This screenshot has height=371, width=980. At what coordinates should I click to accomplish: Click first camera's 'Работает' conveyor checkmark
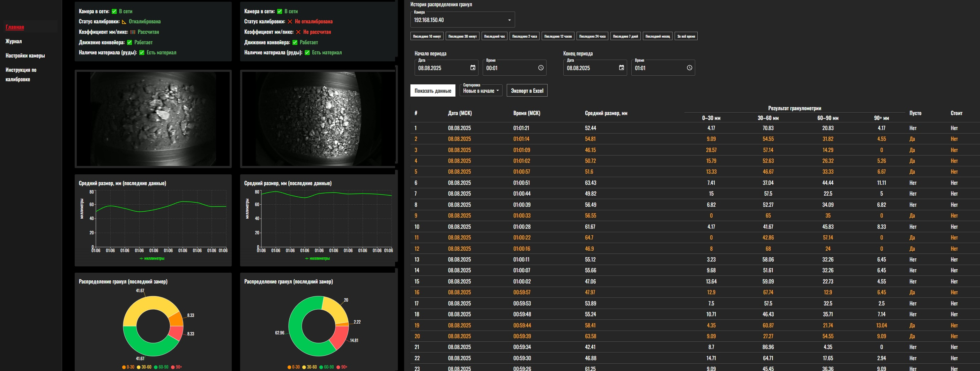coord(129,42)
